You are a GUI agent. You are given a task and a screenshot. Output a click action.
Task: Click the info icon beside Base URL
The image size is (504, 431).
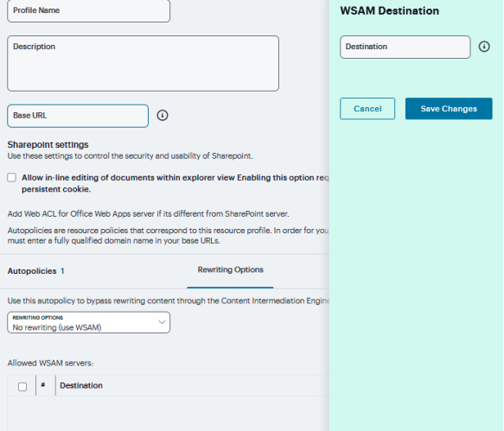coord(163,115)
